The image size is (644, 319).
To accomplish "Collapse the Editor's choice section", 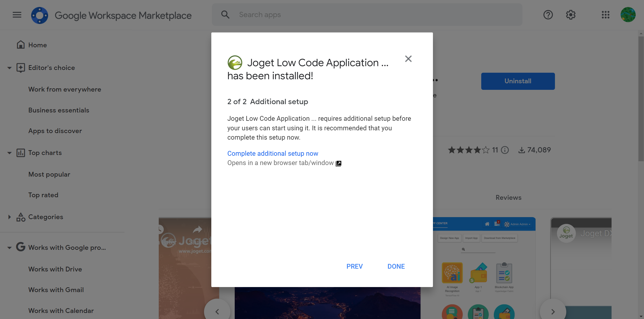I will (10, 68).
